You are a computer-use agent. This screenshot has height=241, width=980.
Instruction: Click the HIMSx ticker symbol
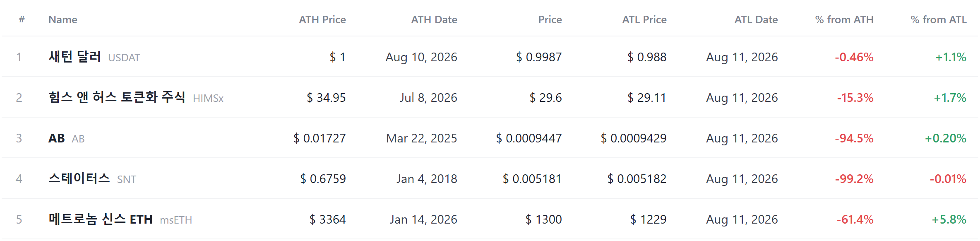[x=208, y=98]
